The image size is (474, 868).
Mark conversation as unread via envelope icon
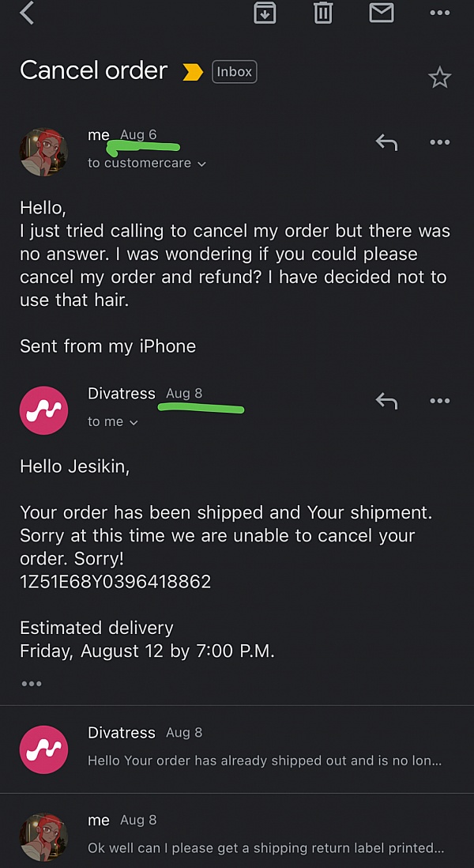coord(382,13)
